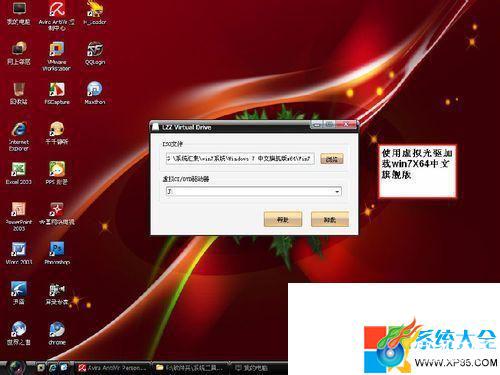
Task: Launch VMware Workstation desktop shortcut
Action: click(x=57, y=56)
